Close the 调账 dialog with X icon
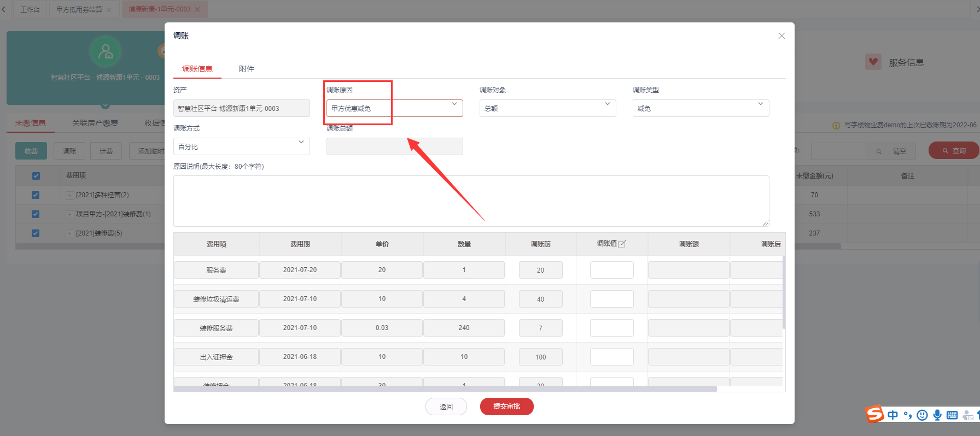 781,36
